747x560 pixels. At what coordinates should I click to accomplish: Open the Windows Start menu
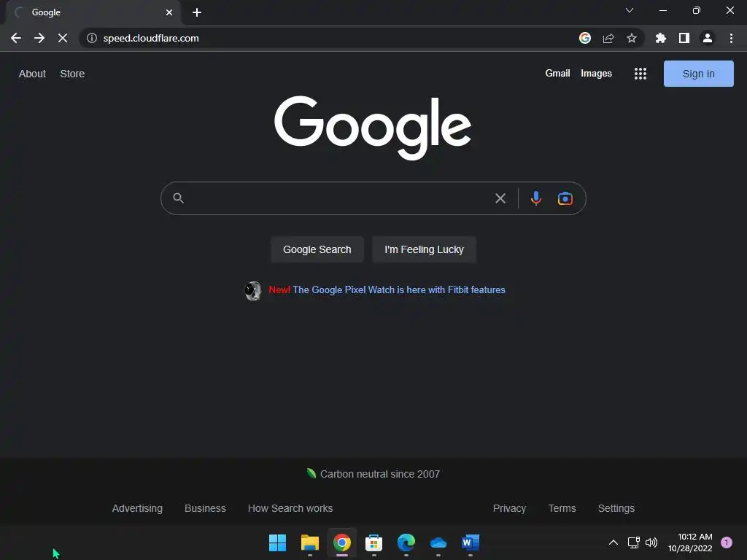click(277, 542)
